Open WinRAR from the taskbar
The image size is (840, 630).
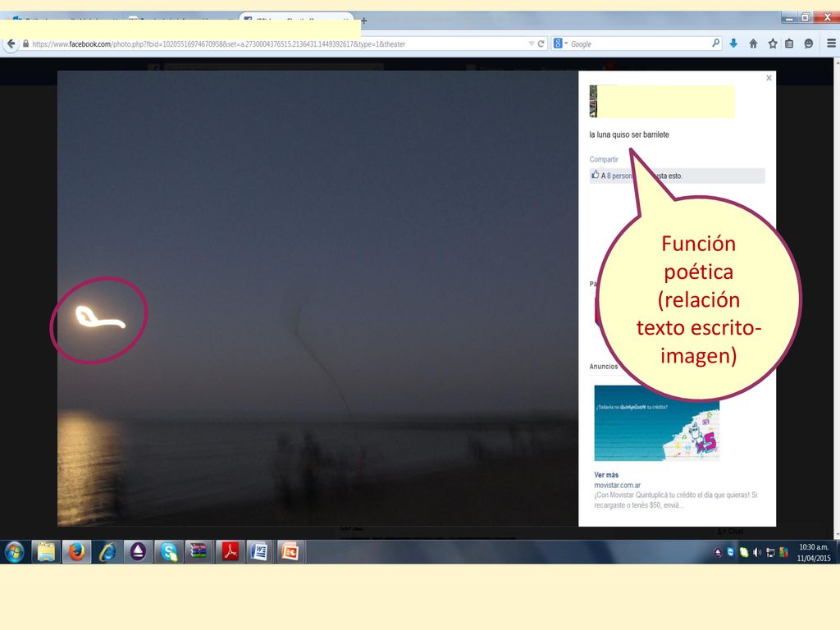(x=199, y=552)
